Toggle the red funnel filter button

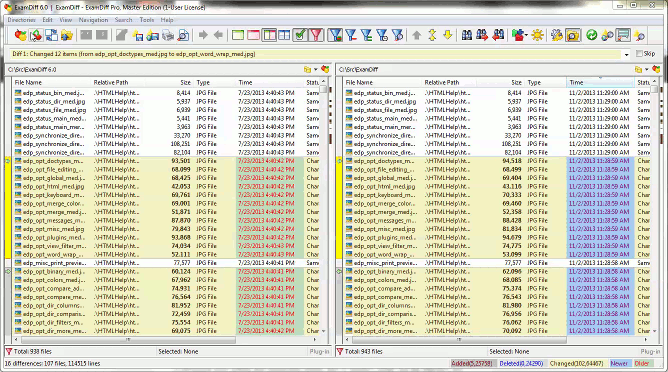tap(316, 35)
